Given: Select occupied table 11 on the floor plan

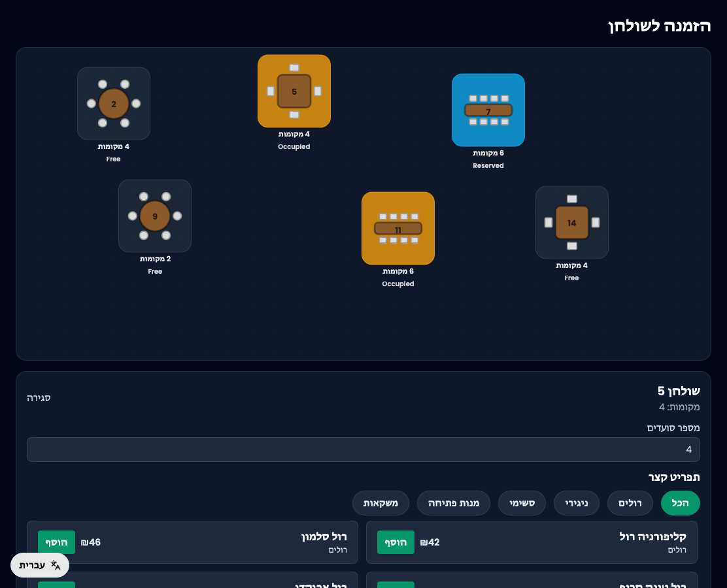Looking at the screenshot, I should coord(398,229).
